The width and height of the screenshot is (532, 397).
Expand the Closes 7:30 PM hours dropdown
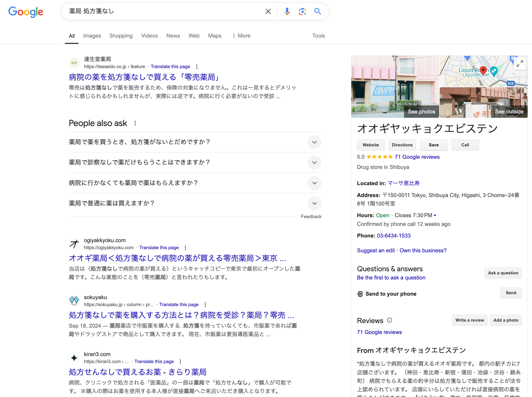pos(435,215)
